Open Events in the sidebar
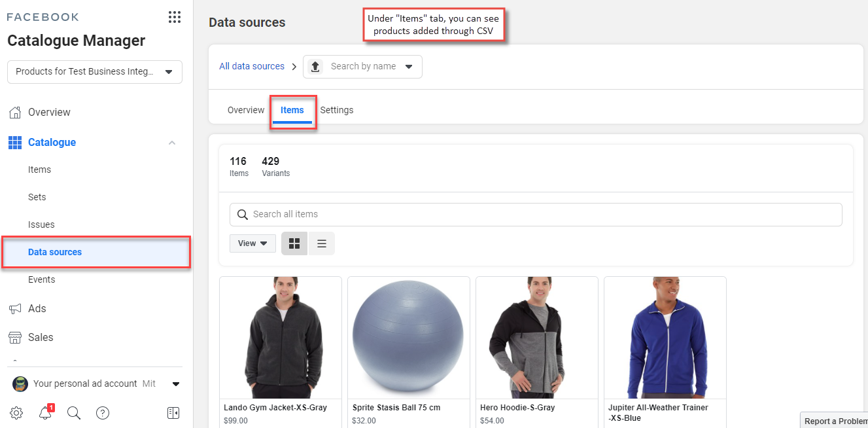The image size is (868, 428). (x=42, y=279)
